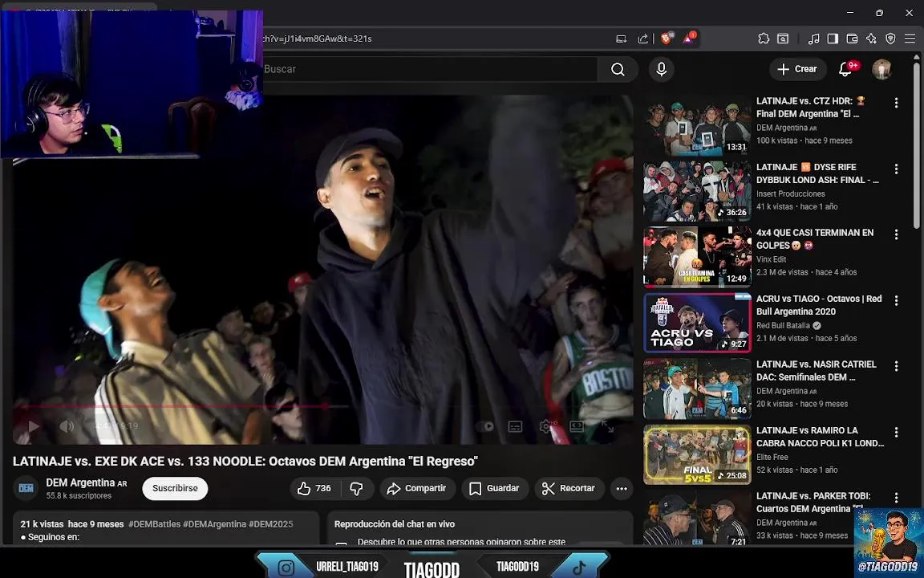The width and height of the screenshot is (924, 578).
Task: Open options for ACRU vs TIAGO video
Action: [896, 300]
